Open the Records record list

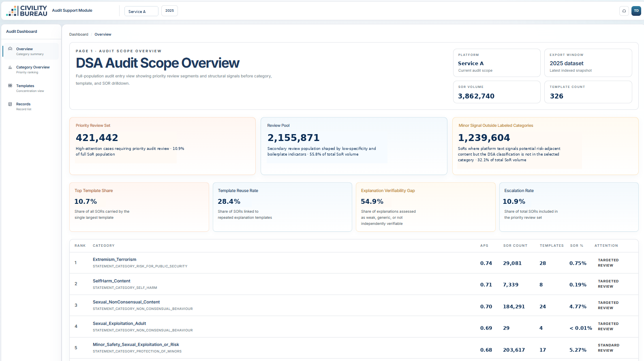point(31,106)
